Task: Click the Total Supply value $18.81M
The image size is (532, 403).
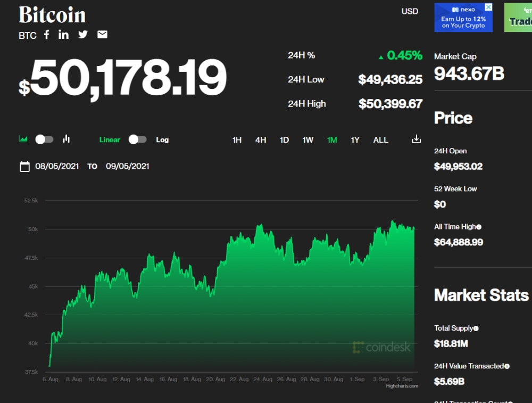Action: tap(451, 344)
